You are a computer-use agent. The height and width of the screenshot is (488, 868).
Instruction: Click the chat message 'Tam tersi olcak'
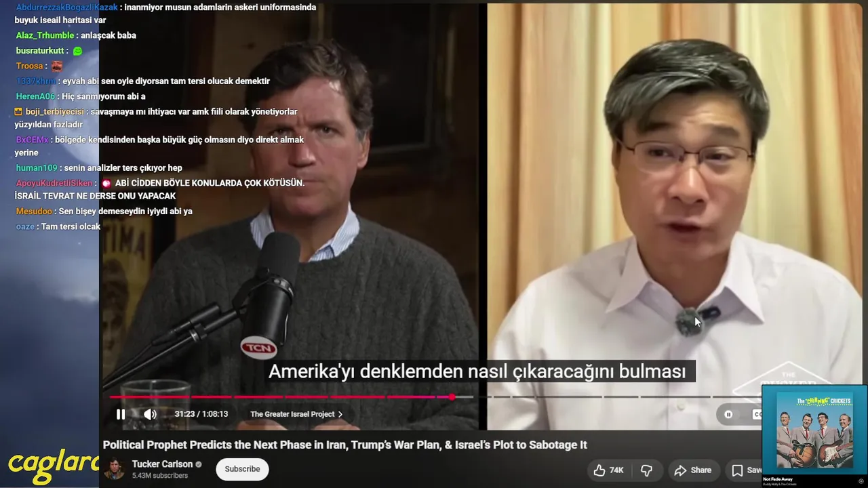click(71, 226)
